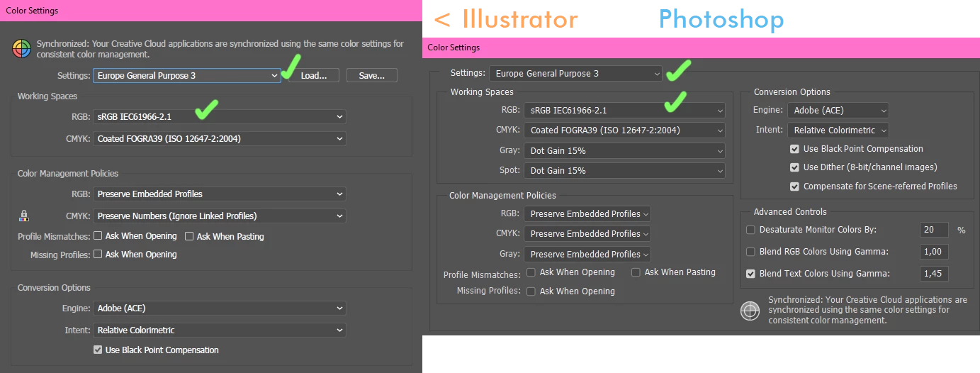Click the Illustrator Conversion Options group label
The image size is (980, 373).
[54, 287]
